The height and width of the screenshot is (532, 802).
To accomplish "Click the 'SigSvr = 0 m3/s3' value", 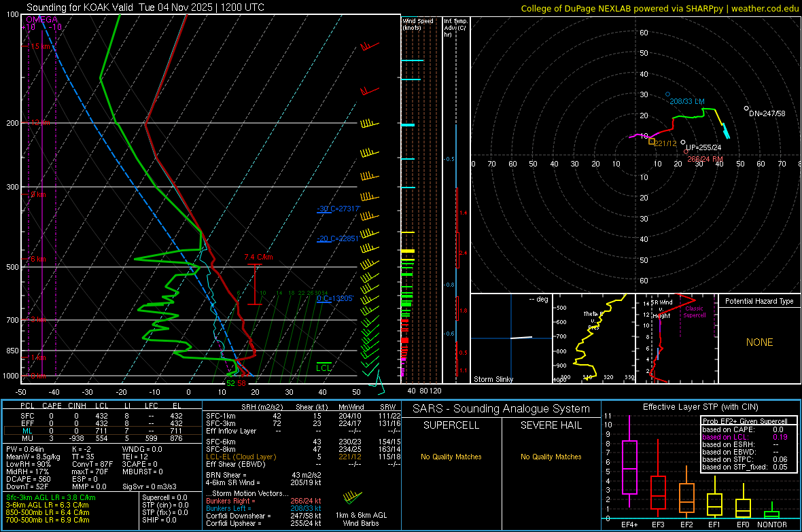I will [150, 487].
